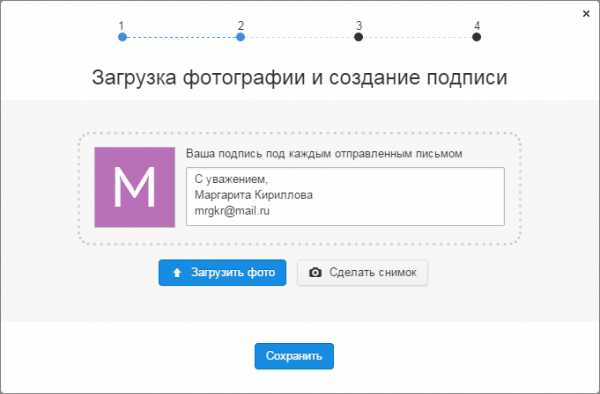This screenshot has width=600, height=394.
Task: Go to step 1 dot
Action: click(122, 37)
